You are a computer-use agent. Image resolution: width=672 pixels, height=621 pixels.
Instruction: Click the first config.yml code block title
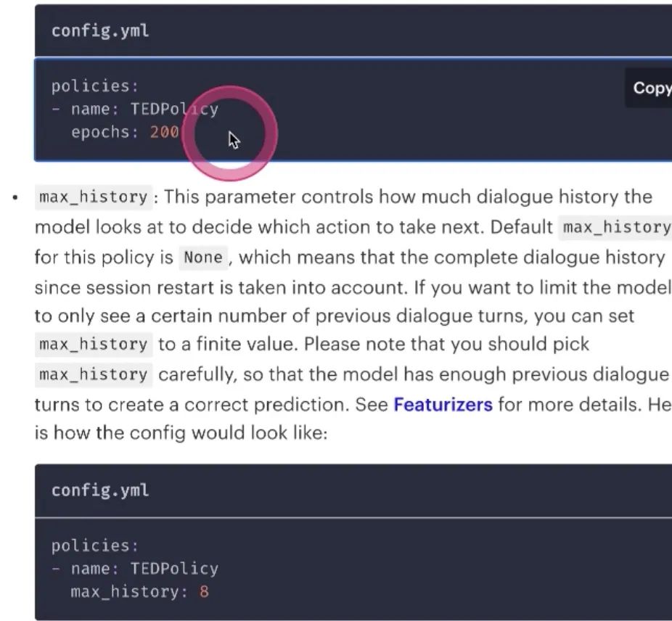click(100, 31)
